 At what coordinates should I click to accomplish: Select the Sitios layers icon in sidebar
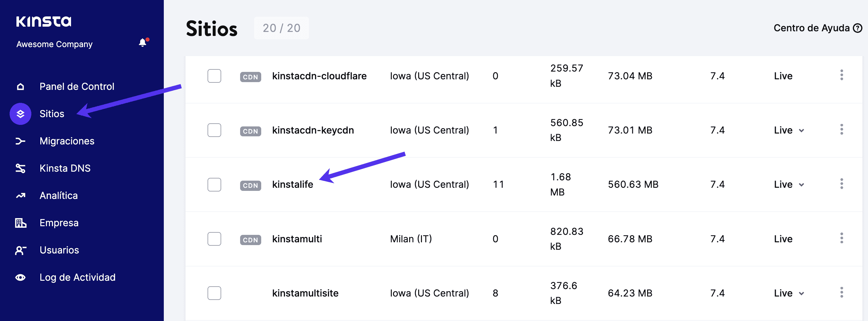(20, 114)
